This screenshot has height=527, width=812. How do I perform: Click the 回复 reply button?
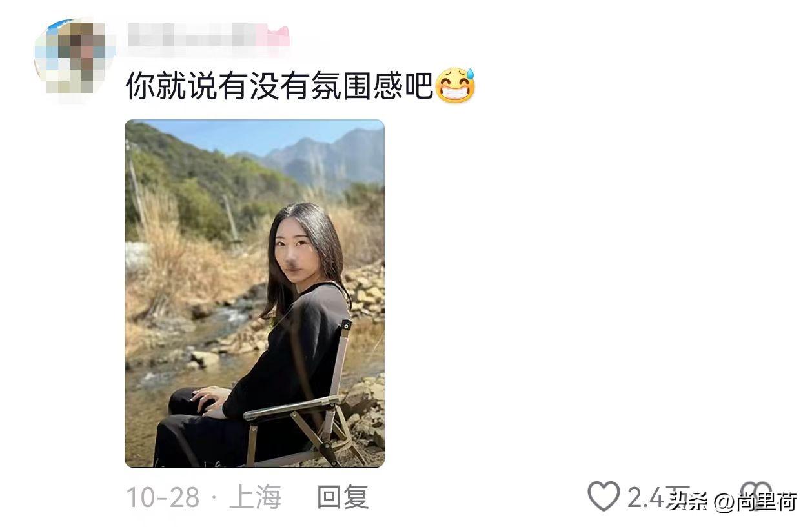pos(343,497)
